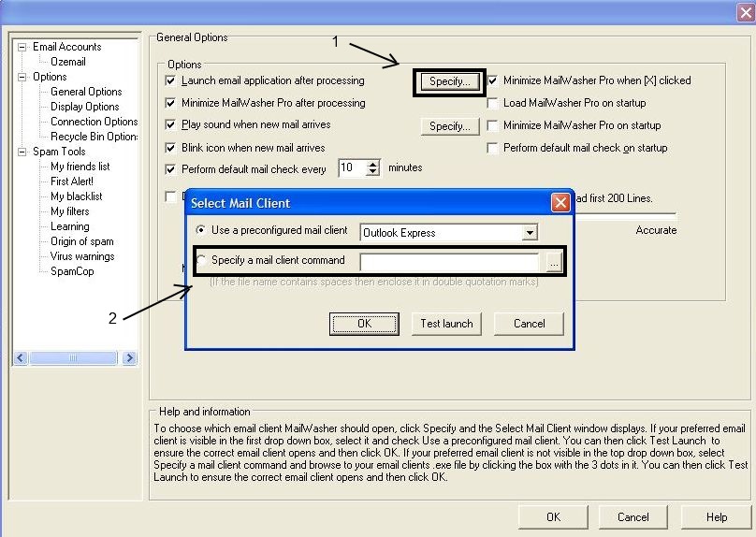The width and height of the screenshot is (756, 537).
Task: Decrease mail check minutes with down arrow
Action: pos(373,172)
